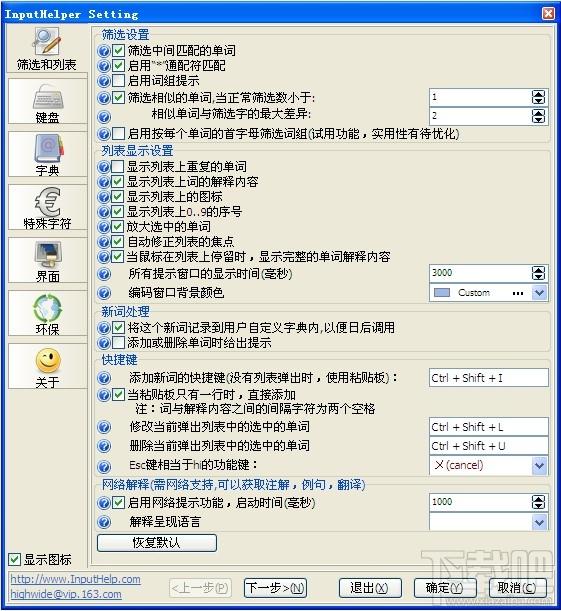The image size is (561, 611).
Task: Open the 关于 smiley about page
Action: (48, 367)
